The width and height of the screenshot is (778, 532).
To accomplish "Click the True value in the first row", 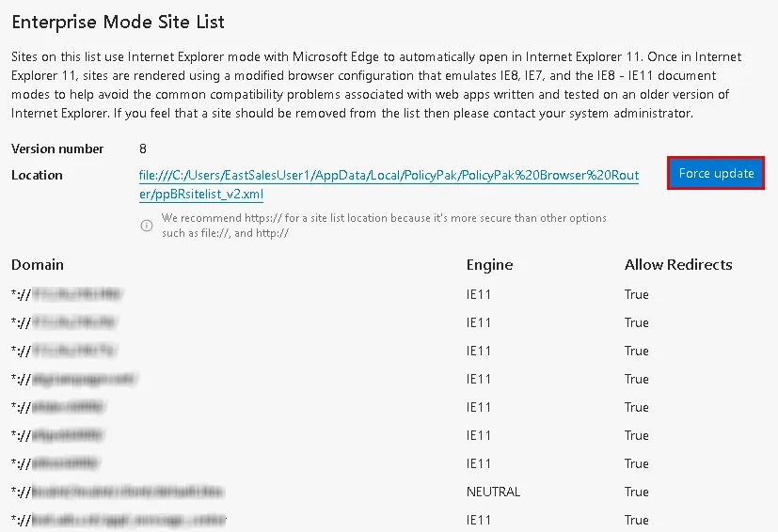I will pos(636,294).
